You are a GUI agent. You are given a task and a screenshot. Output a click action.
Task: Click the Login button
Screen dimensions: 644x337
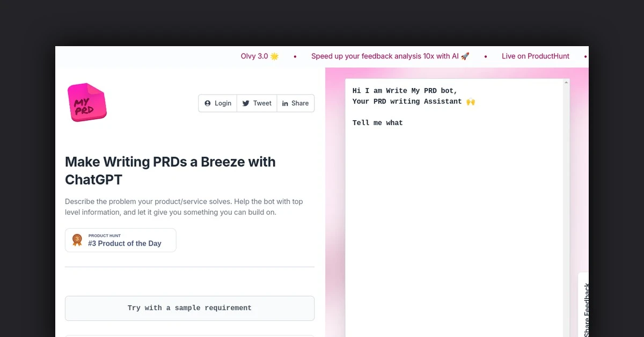tap(217, 103)
